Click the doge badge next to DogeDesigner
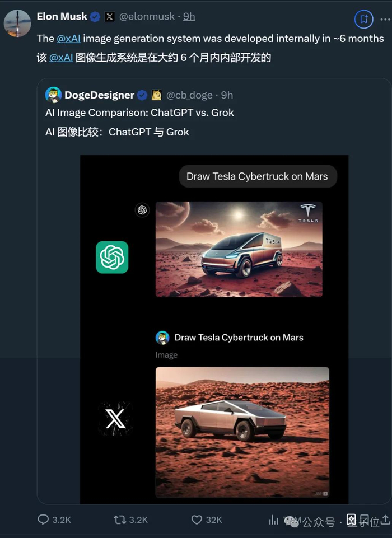This screenshot has height=538, width=392. pos(157,95)
